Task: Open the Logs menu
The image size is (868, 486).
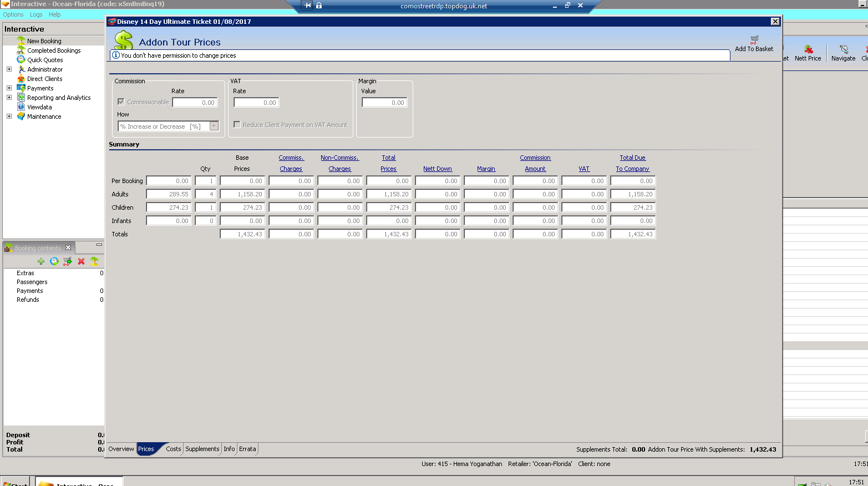Action: pyautogui.click(x=36, y=14)
